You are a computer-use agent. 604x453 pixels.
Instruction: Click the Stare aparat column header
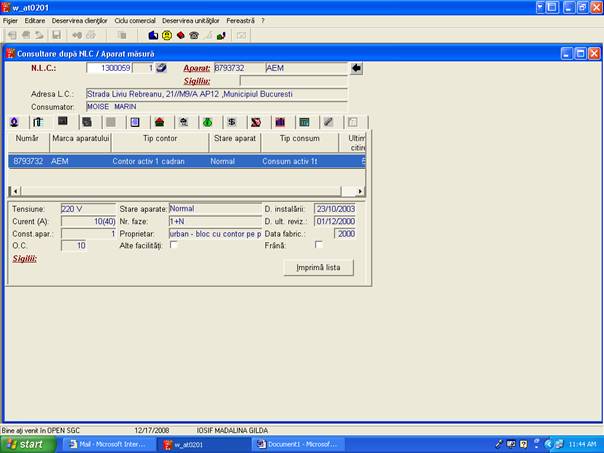click(x=235, y=142)
